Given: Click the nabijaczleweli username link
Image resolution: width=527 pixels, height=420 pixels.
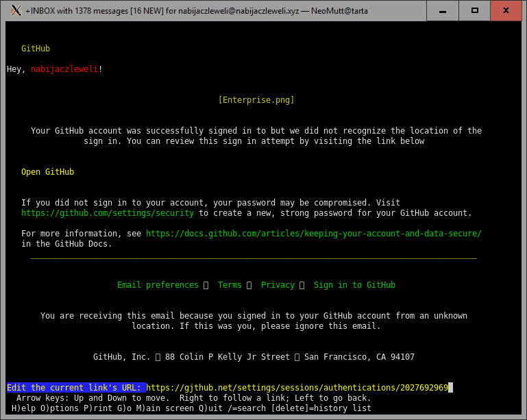Looking at the screenshot, I should coord(64,69).
